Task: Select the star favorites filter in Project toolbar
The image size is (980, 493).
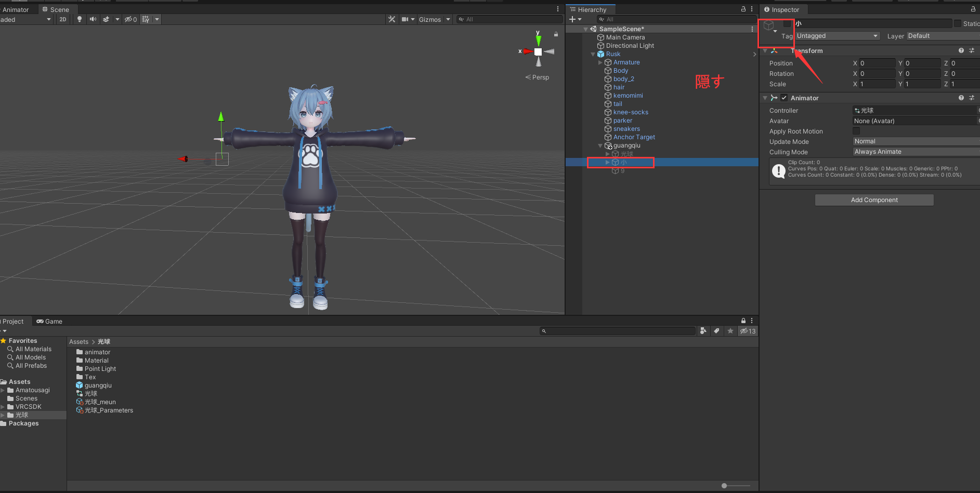Action: pos(730,331)
